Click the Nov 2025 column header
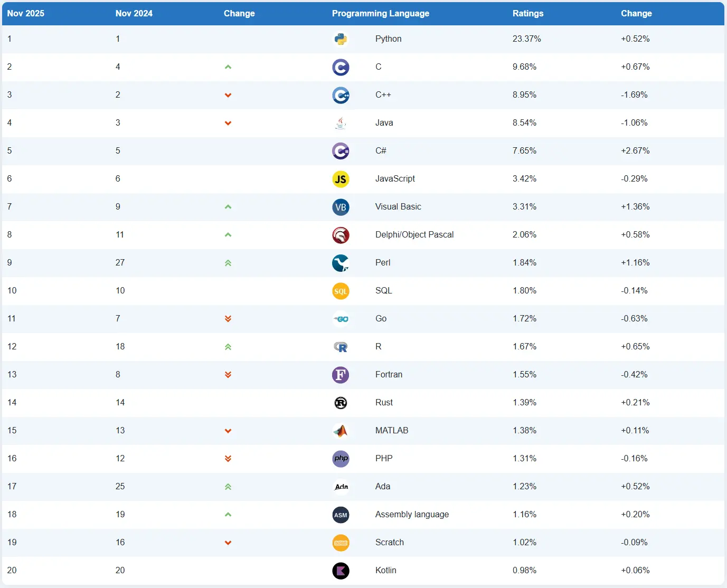The height and width of the screenshot is (588, 727). tap(25, 14)
